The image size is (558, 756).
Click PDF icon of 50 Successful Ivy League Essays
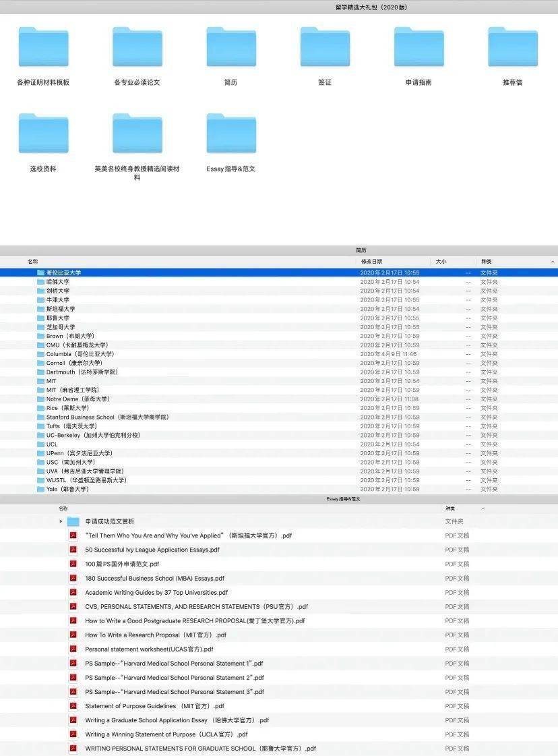(73, 550)
